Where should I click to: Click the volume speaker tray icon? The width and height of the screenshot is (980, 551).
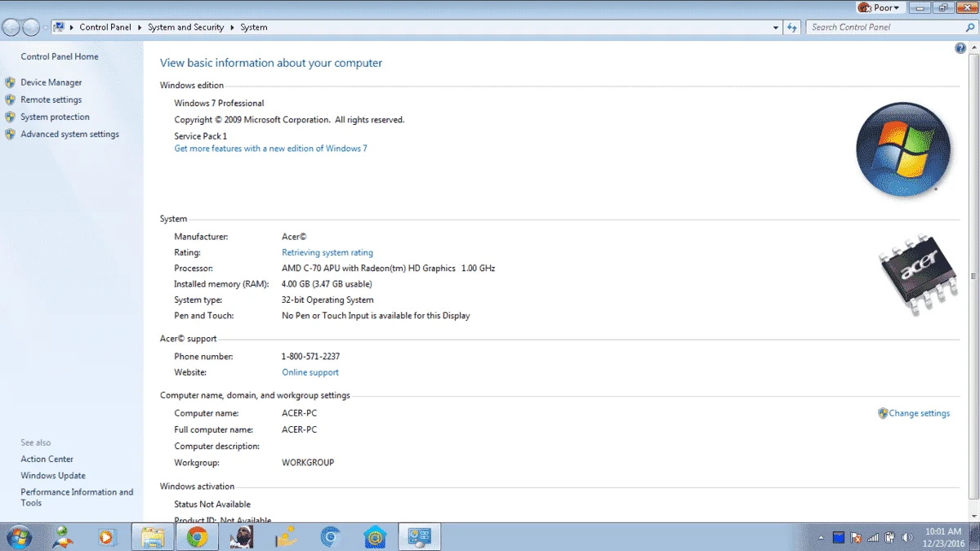click(906, 537)
